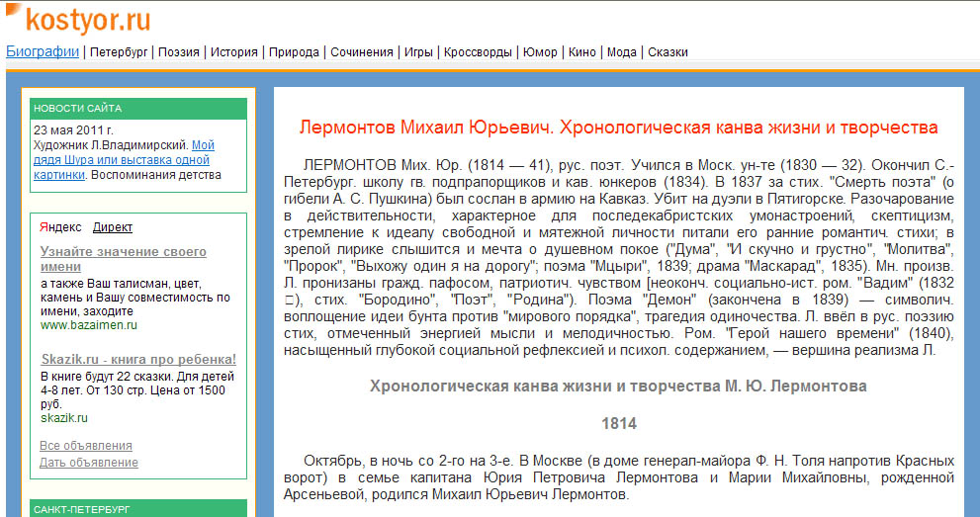This screenshot has height=517, width=980.
Task: Visit www.bazaimen.ru ad link
Action: point(89,325)
